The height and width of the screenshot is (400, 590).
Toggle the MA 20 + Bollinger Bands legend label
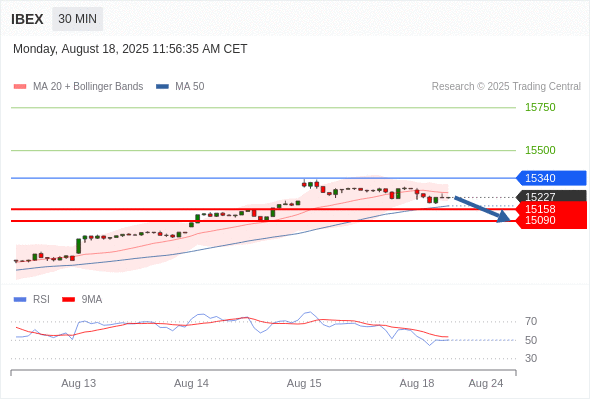88,87
